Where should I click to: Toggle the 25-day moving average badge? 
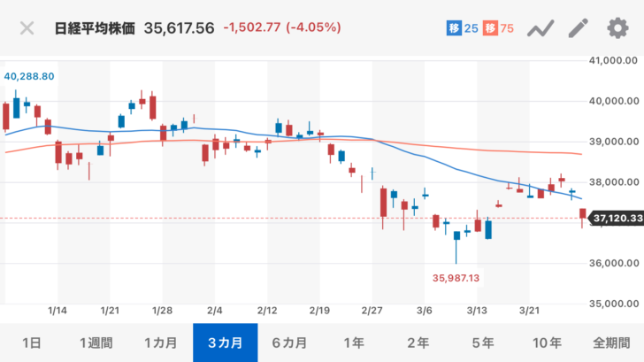pos(461,28)
